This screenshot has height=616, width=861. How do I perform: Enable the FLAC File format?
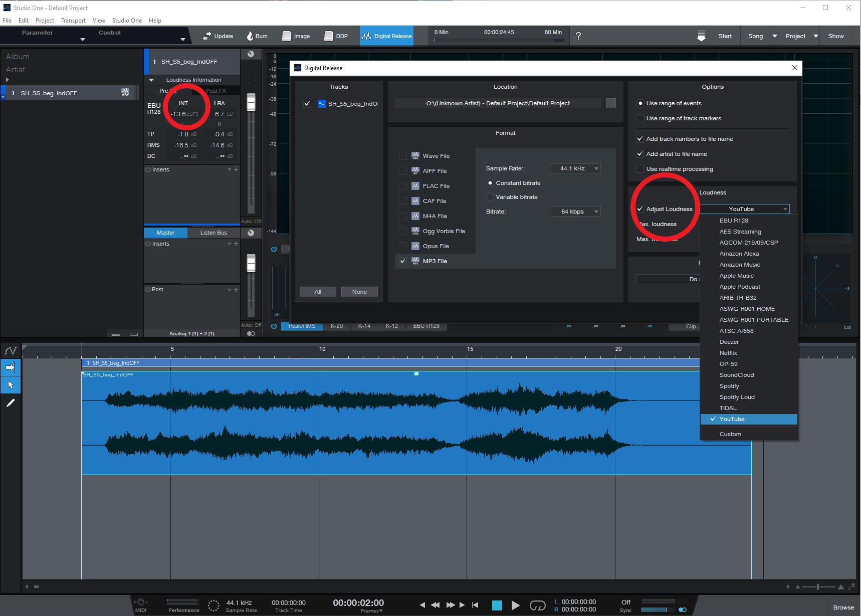(x=403, y=186)
